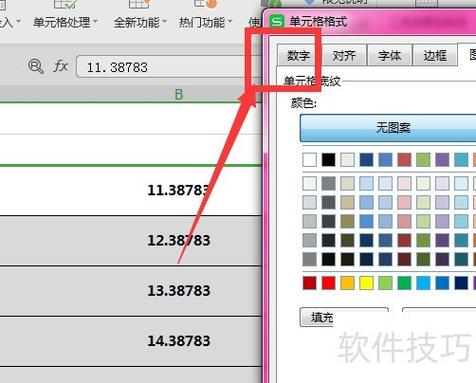This screenshot has width=476, height=383.
Task: Open the fx insert function button
Action: [60, 66]
